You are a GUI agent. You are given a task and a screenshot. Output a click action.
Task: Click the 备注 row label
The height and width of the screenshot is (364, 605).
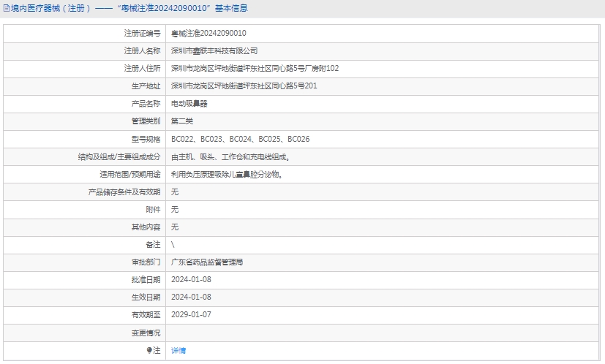coord(152,244)
